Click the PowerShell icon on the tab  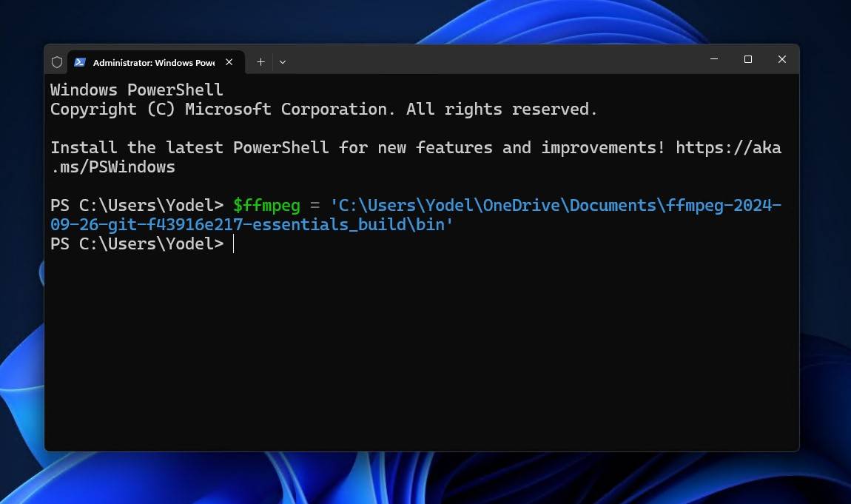80,63
